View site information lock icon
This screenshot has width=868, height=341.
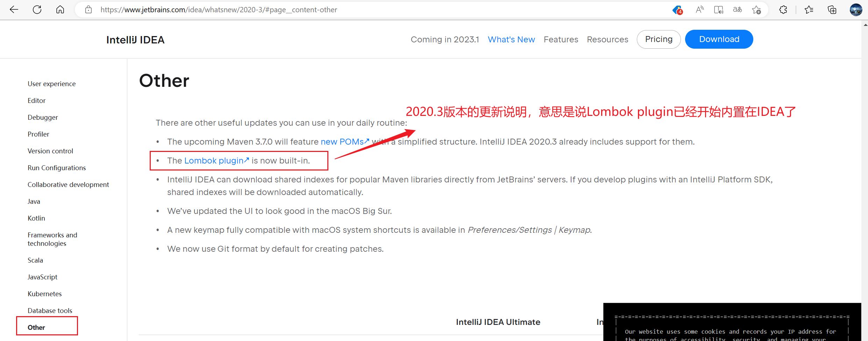[88, 10]
